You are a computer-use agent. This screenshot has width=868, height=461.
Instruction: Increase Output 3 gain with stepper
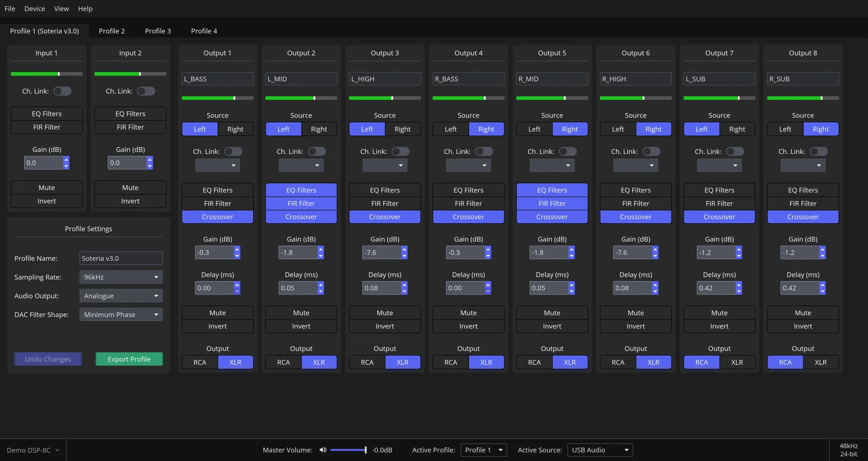point(405,249)
